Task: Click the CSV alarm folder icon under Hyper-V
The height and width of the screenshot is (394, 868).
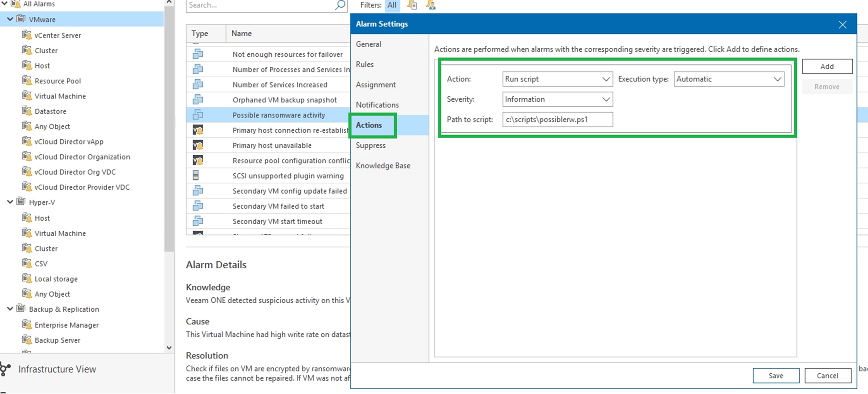Action: tap(27, 263)
